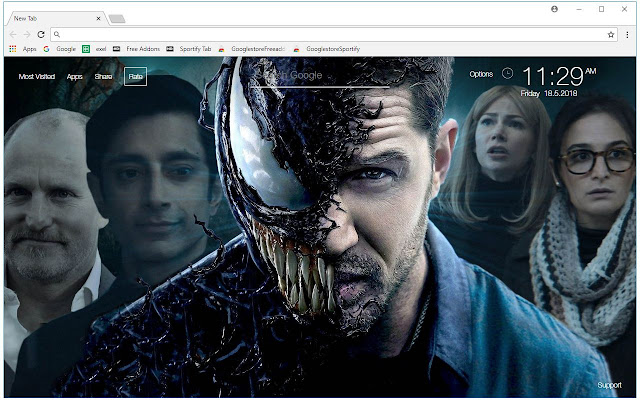Image resolution: width=640 pixels, height=400 pixels.
Task: Open the page Apps menu
Action: point(75,76)
